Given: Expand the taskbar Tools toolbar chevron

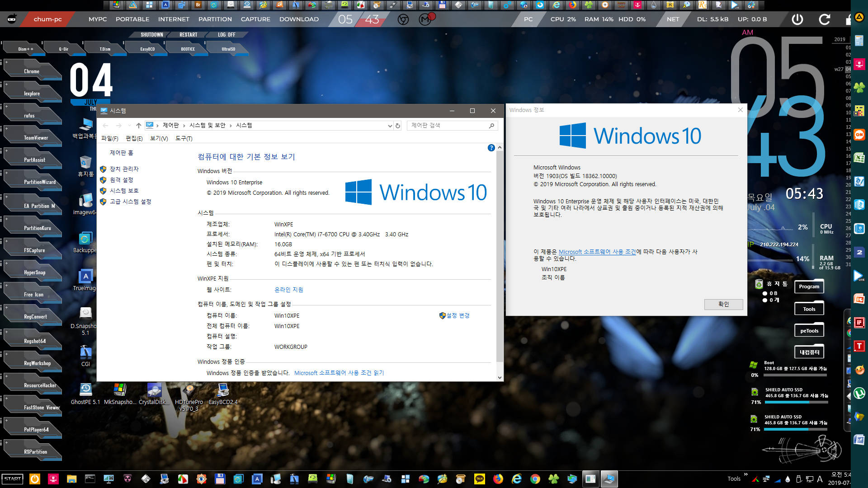Looking at the screenshot, I should pos(746,475).
